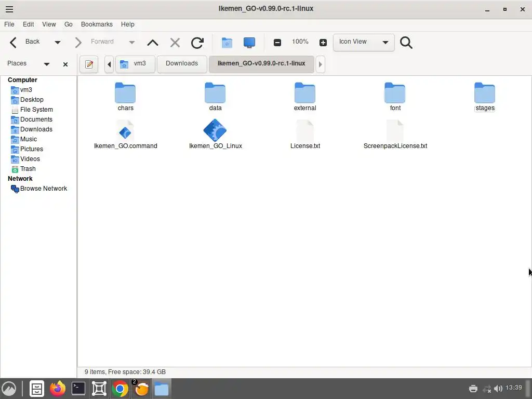This screenshot has width=532, height=399.
Task: Open the volume speaker tray icon
Action: click(498, 389)
